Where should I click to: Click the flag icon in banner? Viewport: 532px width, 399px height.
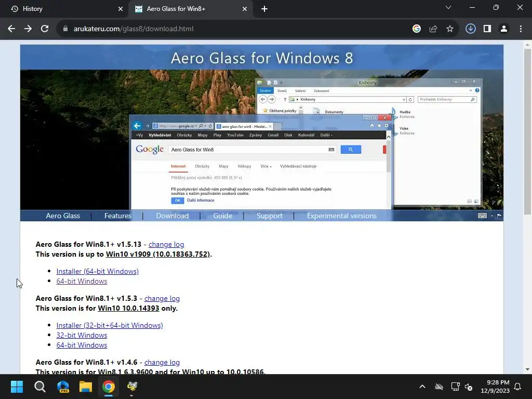(x=499, y=216)
